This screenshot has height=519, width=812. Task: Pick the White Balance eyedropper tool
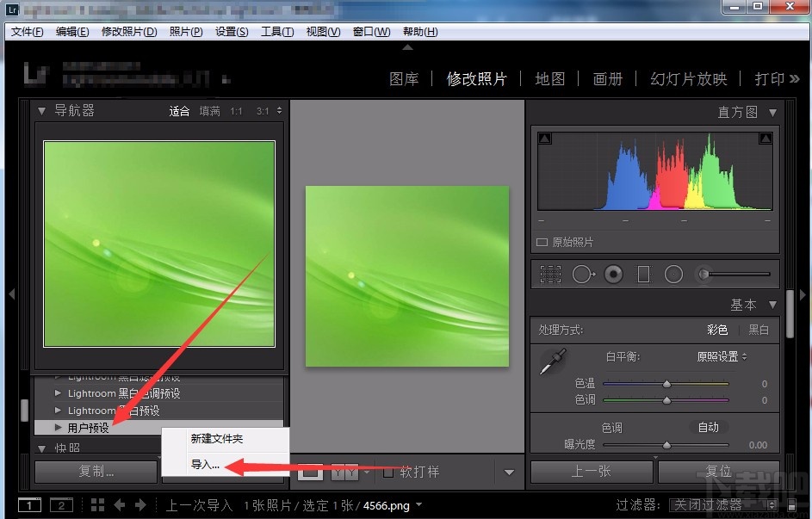coord(552,361)
